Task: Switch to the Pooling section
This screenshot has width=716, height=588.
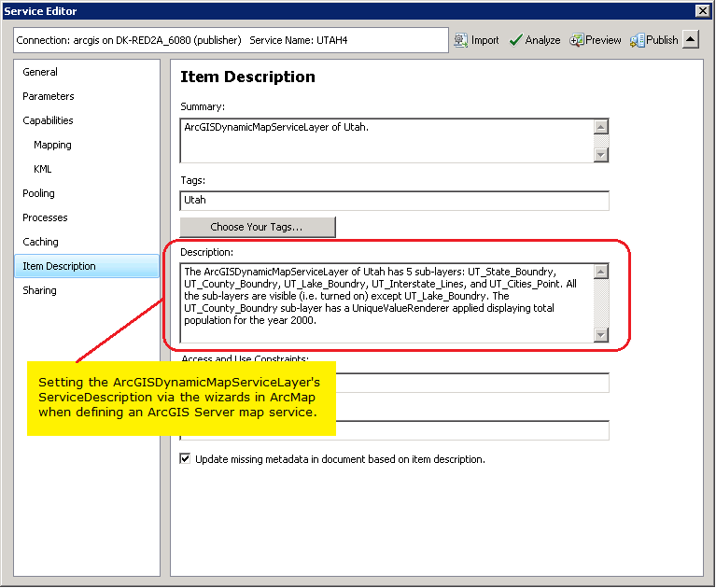Action: point(39,193)
